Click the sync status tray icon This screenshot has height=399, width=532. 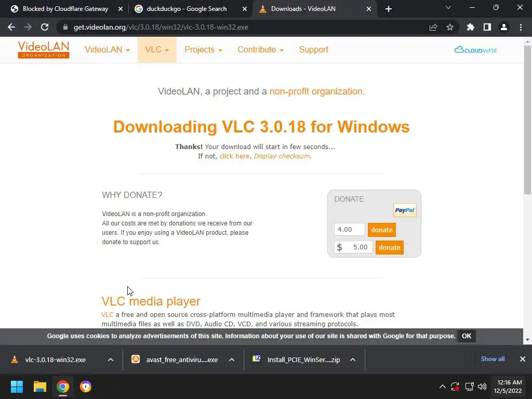[455, 387]
